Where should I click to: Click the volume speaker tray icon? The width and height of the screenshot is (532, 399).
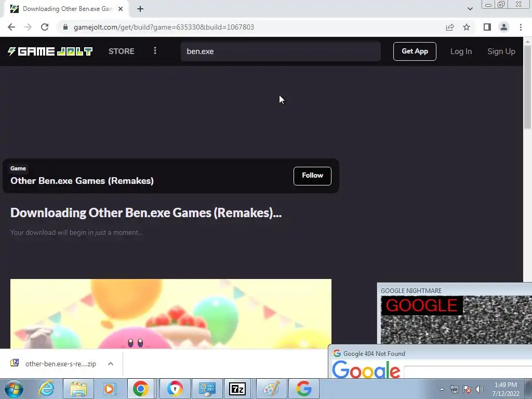(x=480, y=389)
